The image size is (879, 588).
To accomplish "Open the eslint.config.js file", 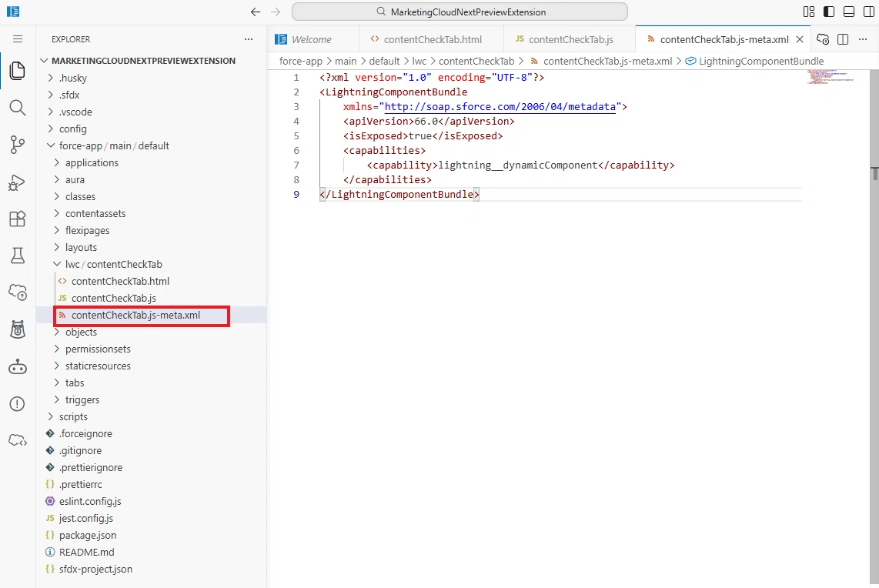I will (90, 502).
